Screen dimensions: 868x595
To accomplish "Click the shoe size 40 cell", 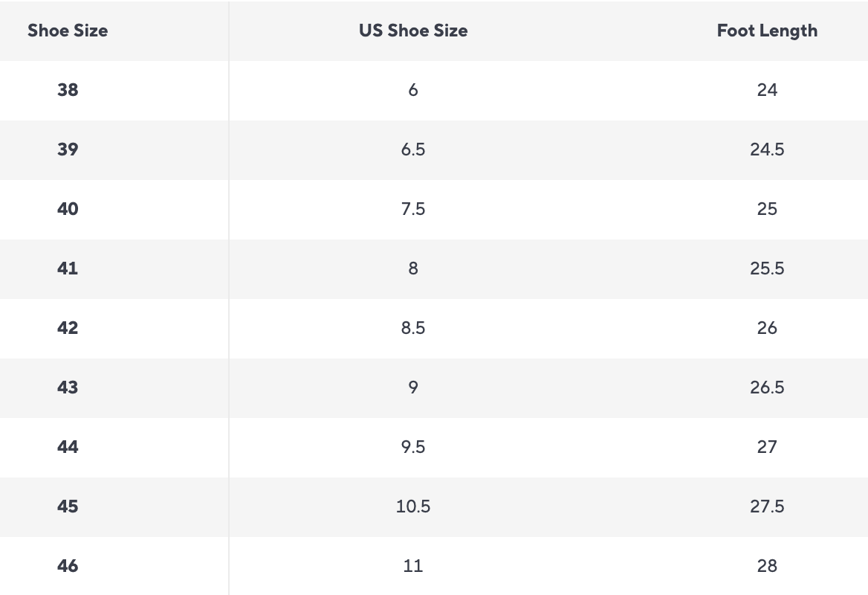I will click(68, 209).
